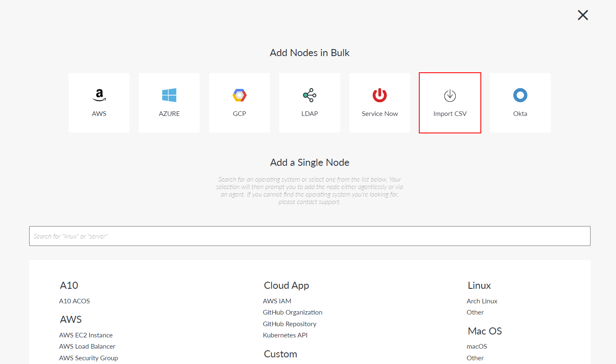Click the Custom category heading
Screen dimensions: 616x364
coord(280,354)
